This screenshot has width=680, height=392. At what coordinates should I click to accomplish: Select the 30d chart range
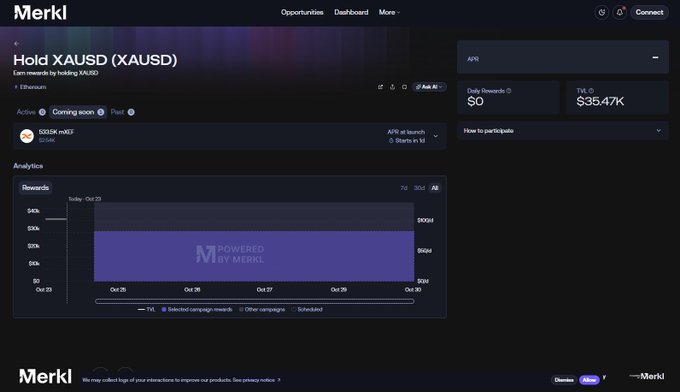pos(419,188)
